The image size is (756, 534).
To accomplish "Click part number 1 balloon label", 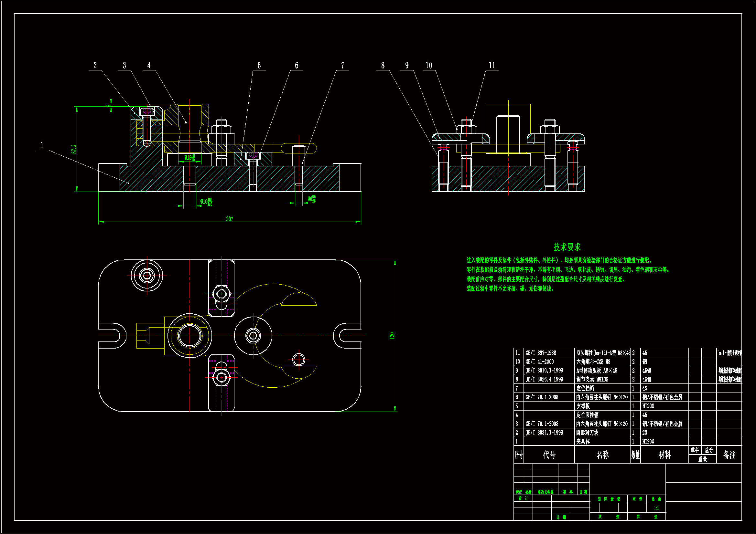I will click(42, 145).
